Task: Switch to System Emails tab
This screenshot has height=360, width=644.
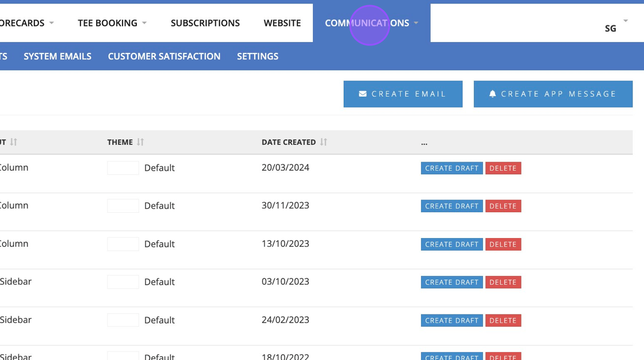Action: point(57,56)
